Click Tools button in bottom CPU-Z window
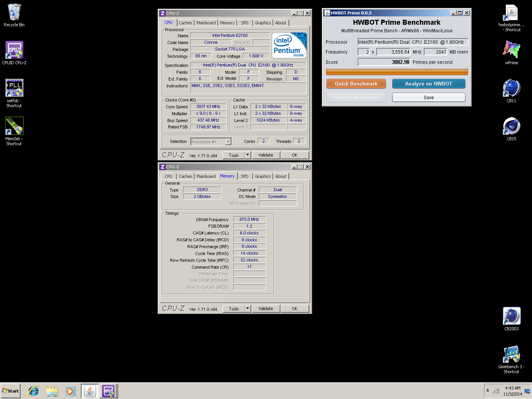 [x=234, y=309]
